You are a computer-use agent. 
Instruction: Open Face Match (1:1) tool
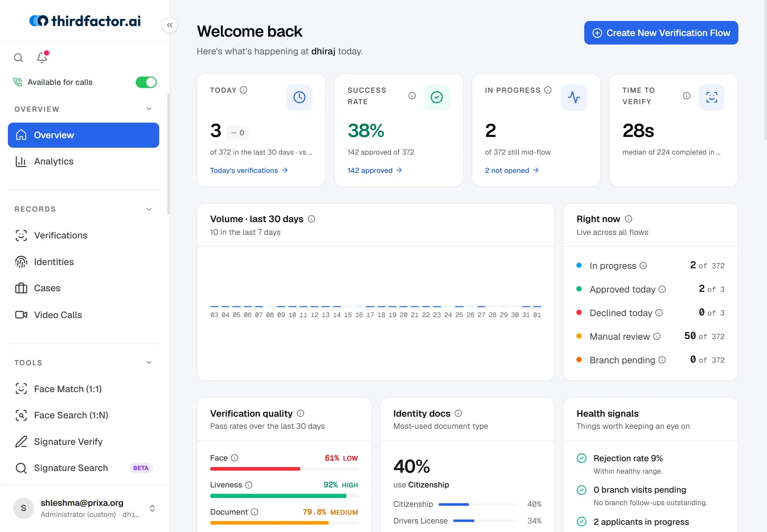pyautogui.click(x=83, y=389)
